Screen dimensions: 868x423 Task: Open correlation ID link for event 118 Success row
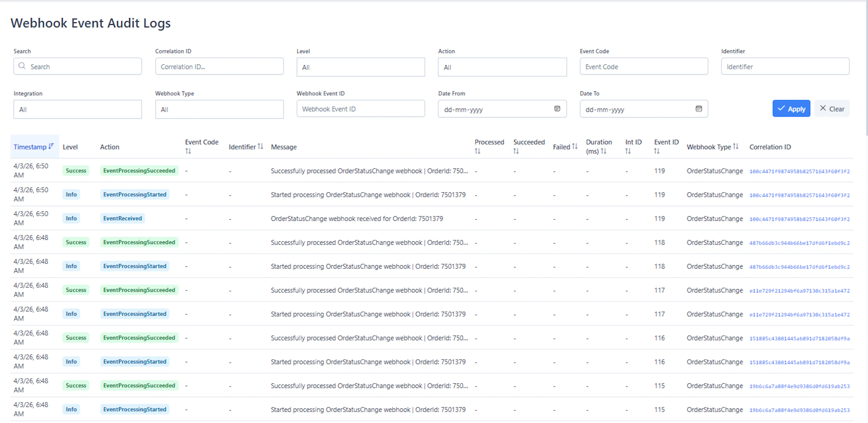click(799, 243)
